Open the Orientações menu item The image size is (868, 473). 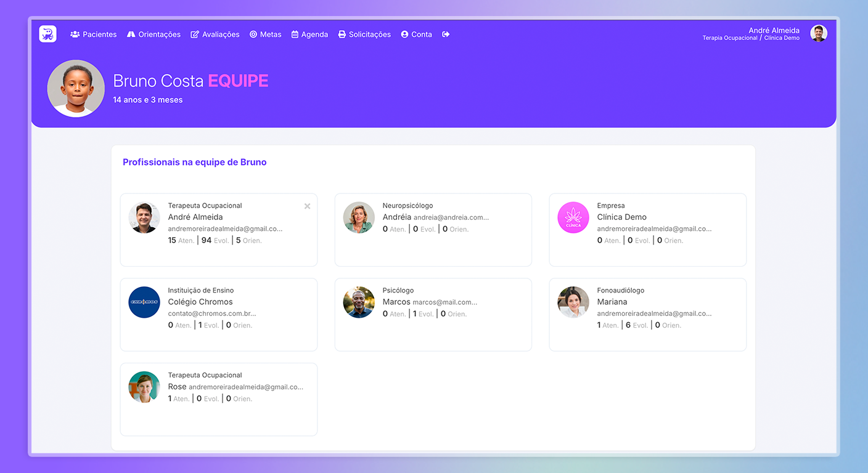(154, 34)
